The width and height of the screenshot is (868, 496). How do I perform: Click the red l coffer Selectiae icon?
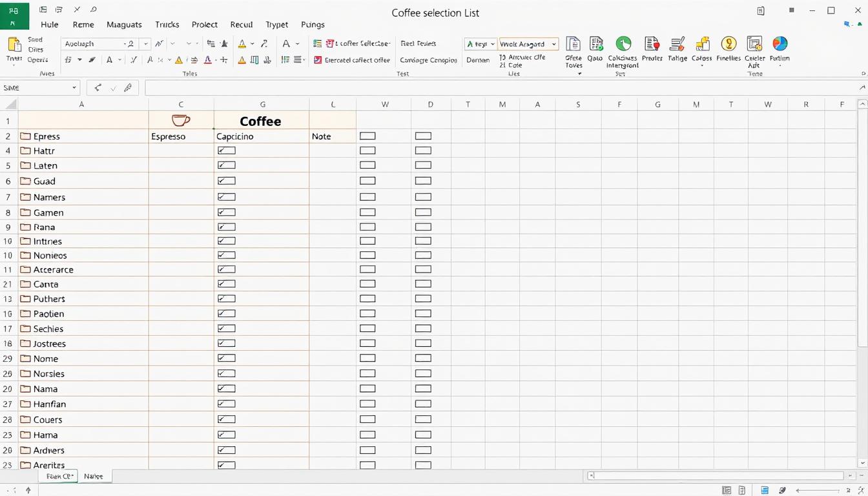tap(330, 43)
